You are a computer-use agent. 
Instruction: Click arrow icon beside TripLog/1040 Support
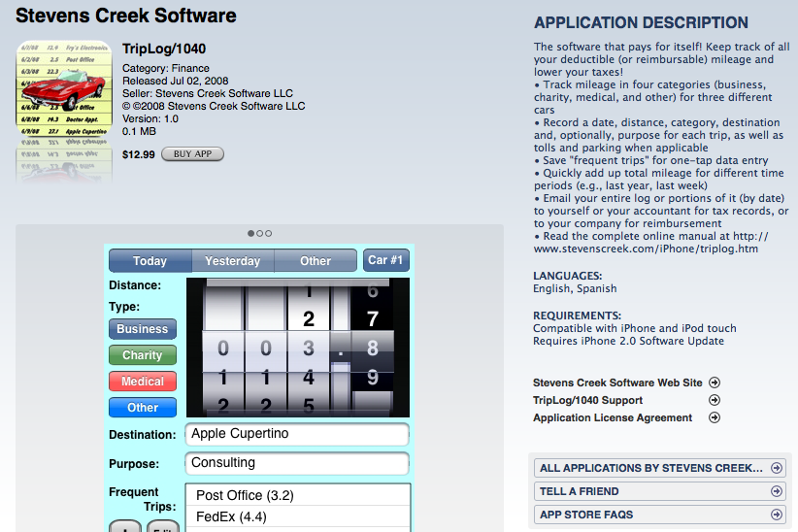[715, 400]
